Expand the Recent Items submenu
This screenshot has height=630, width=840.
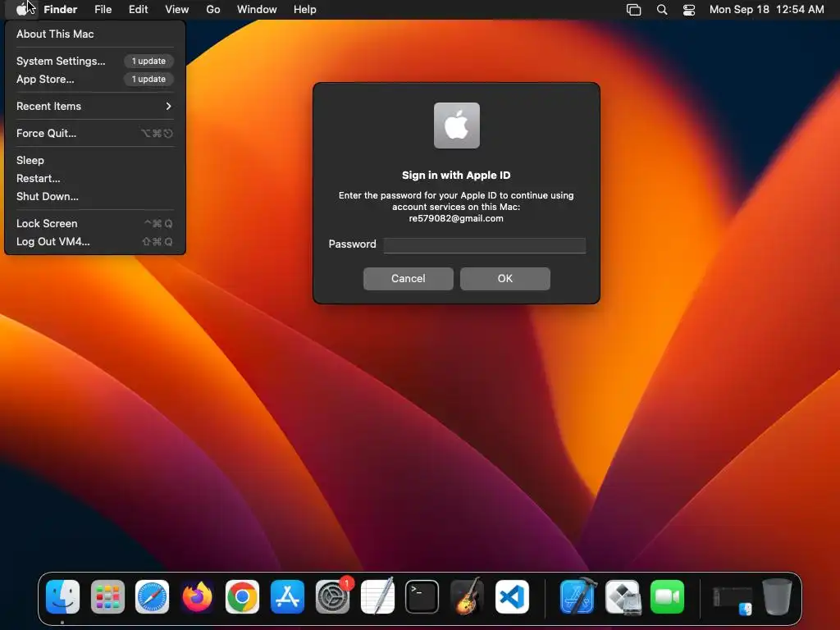click(95, 106)
